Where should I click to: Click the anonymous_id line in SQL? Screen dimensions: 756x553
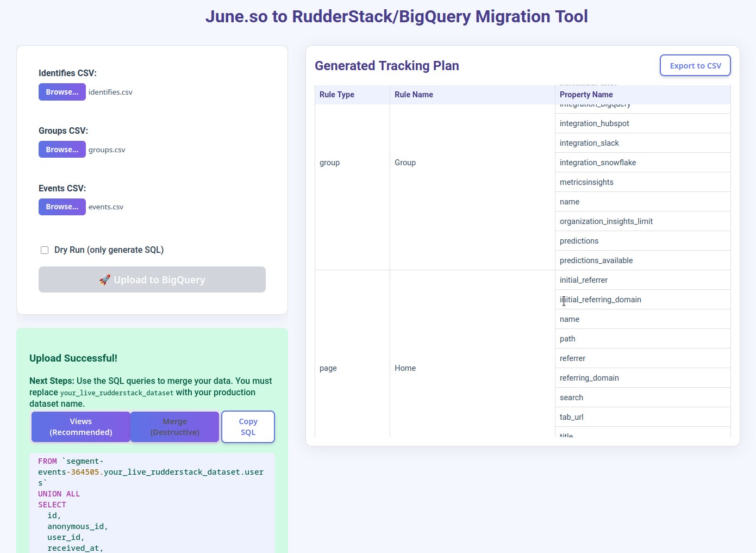[x=78, y=526]
